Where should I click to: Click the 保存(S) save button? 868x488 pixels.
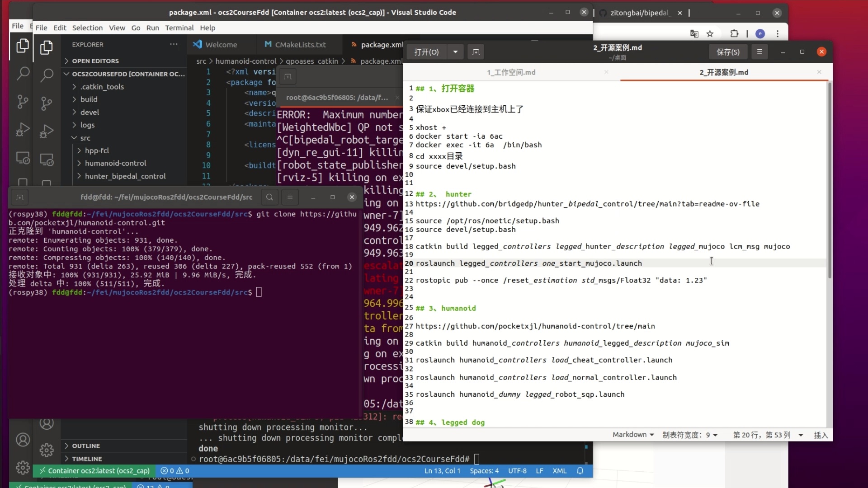728,52
